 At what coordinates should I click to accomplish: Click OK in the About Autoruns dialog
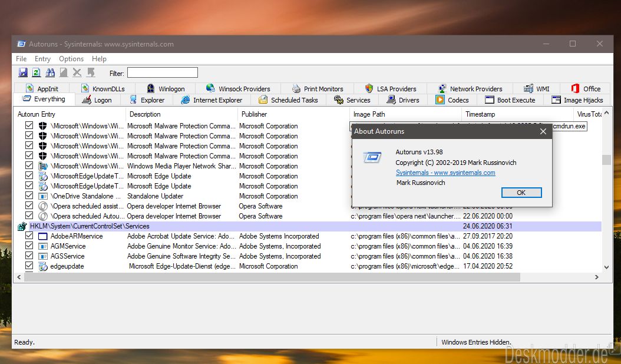point(521,193)
